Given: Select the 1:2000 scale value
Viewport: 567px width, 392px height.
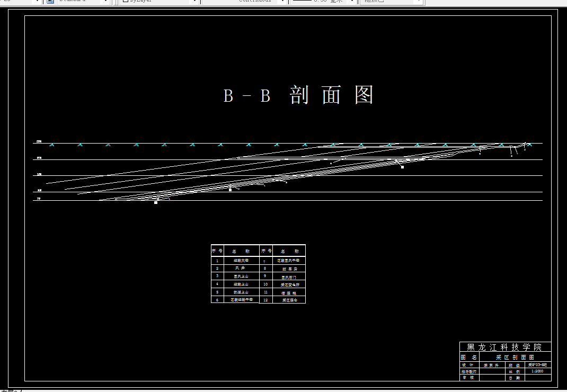Looking at the screenshot, I should click(537, 371).
